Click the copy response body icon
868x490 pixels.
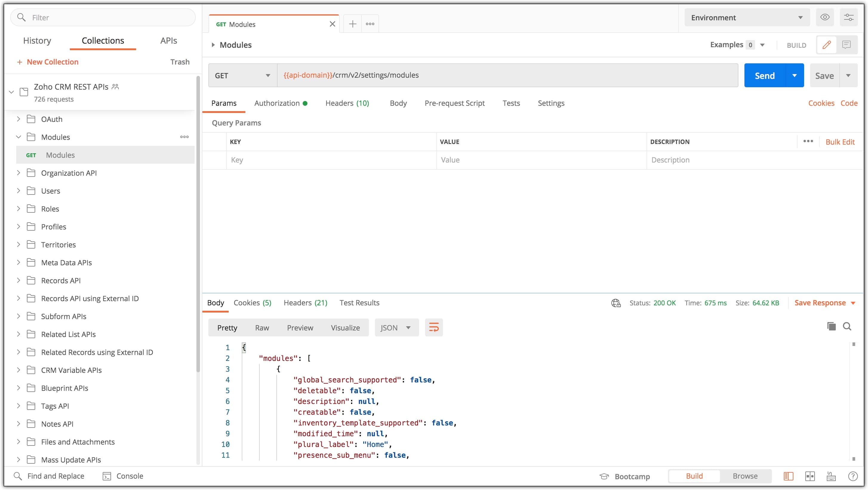(832, 327)
